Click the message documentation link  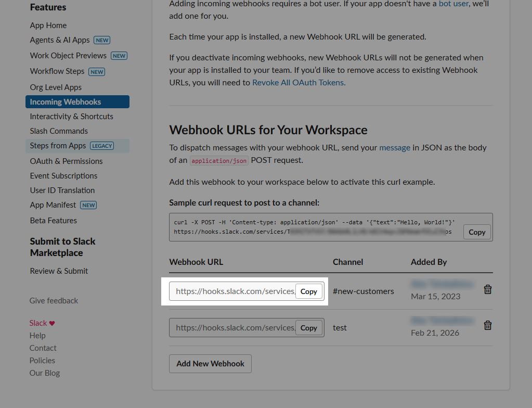395,147
